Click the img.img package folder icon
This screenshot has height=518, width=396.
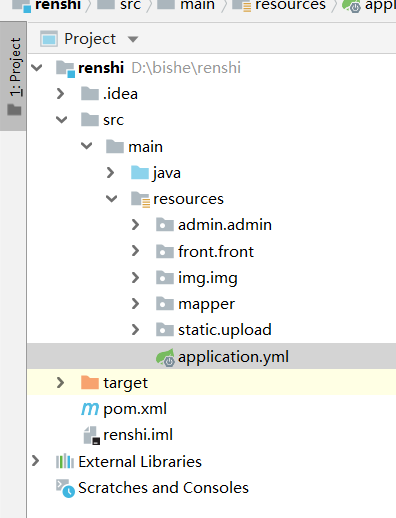point(165,277)
